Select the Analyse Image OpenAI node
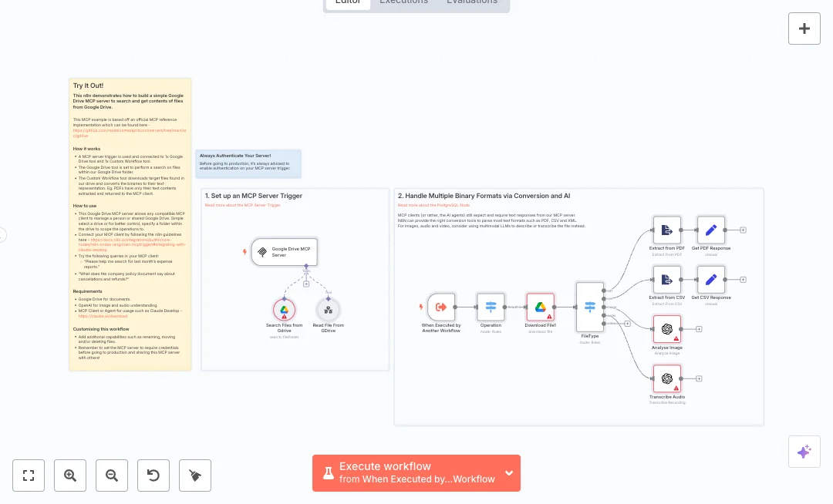The width and height of the screenshot is (833, 504). pyautogui.click(x=667, y=329)
